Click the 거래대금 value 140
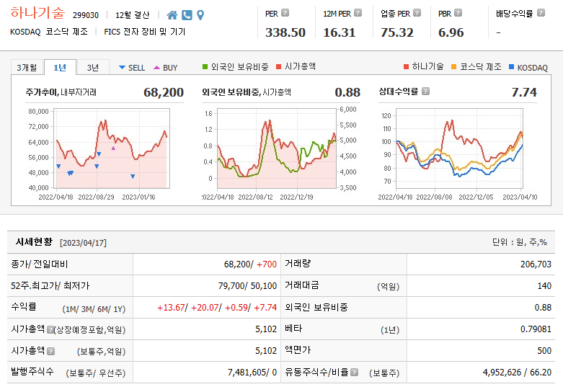This screenshot has height=392, width=563. pyautogui.click(x=544, y=286)
